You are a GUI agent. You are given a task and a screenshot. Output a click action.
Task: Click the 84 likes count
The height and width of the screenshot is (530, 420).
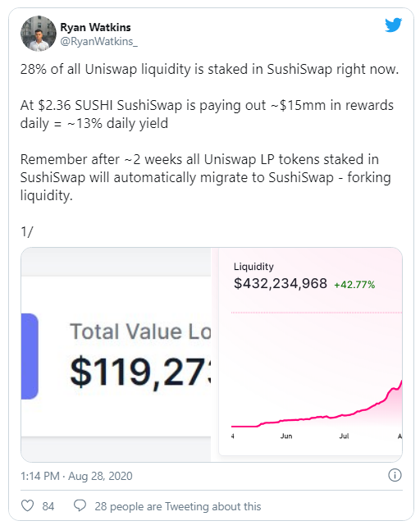(x=48, y=506)
